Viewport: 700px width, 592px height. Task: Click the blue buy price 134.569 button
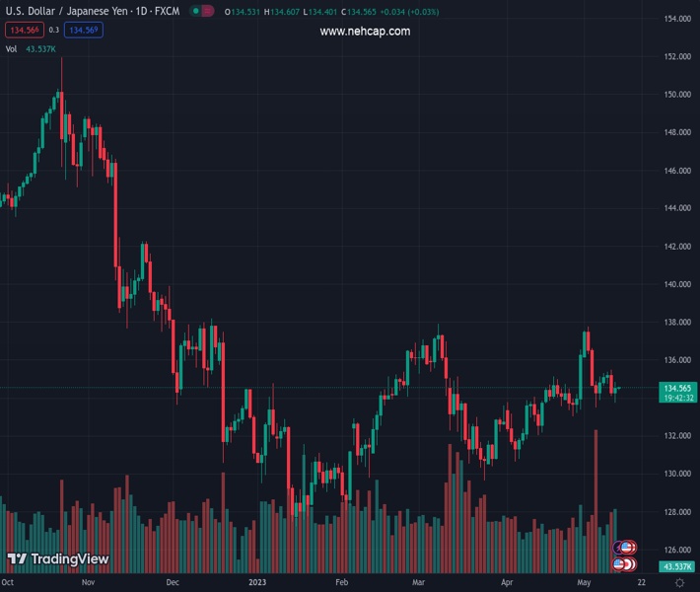[x=85, y=30]
